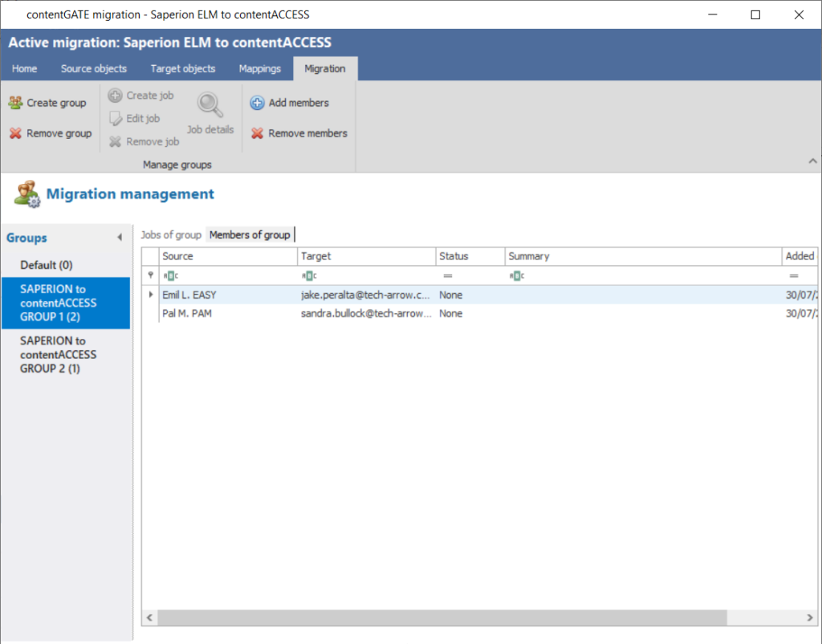This screenshot has height=644, width=822.
Task: Click the Create group icon
Action: pyautogui.click(x=15, y=103)
